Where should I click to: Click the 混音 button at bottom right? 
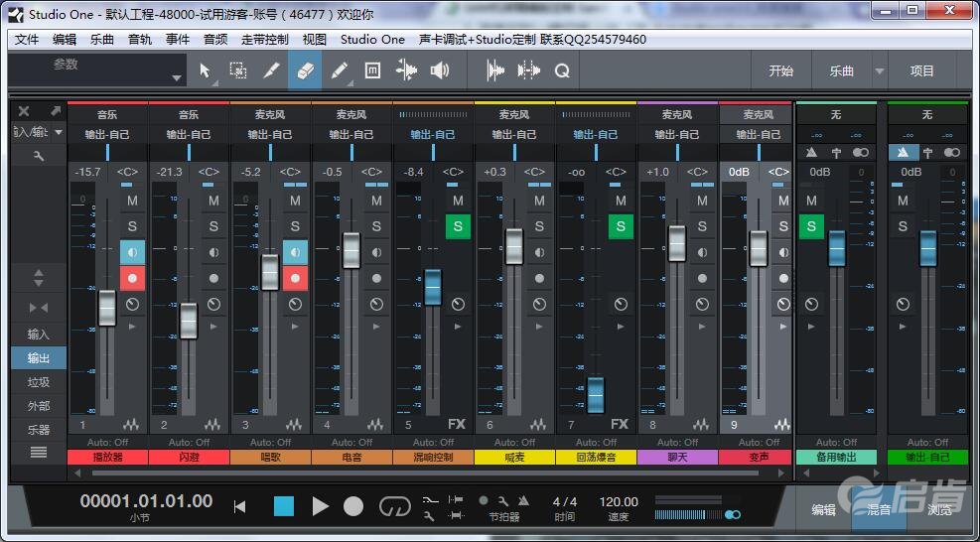[x=880, y=509]
